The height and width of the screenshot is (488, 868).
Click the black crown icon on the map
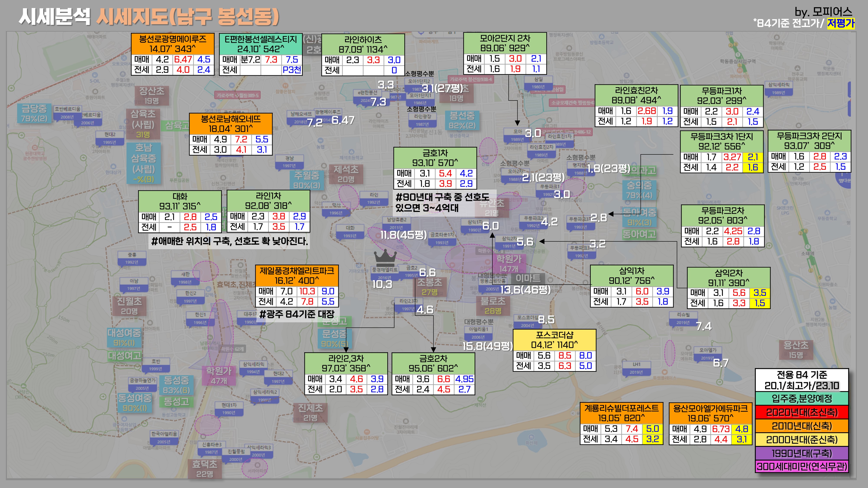pos(385,258)
